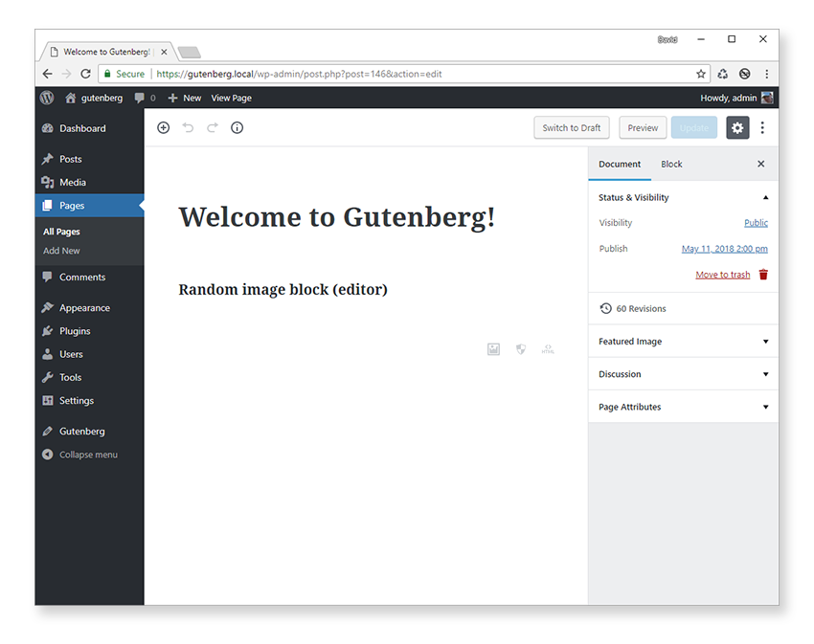Click the page title heading field
Viewport: 814px width, 644px height.
pos(337,217)
